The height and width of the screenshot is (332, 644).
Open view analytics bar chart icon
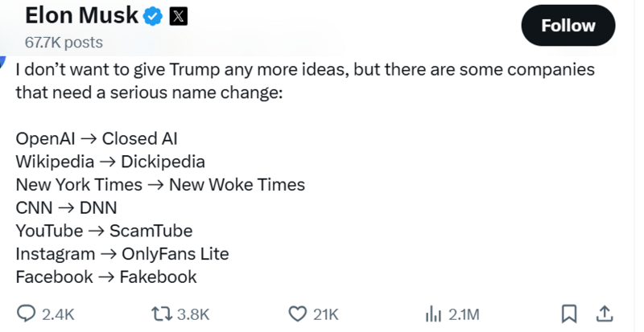coord(434,314)
